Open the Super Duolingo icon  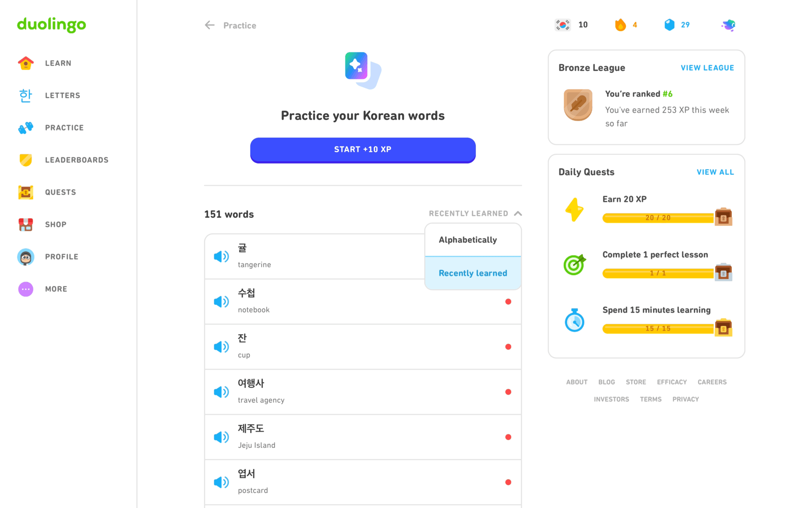(728, 25)
